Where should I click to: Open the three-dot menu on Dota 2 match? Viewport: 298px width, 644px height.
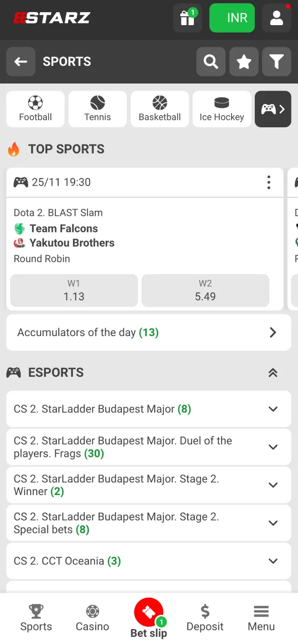click(x=269, y=182)
